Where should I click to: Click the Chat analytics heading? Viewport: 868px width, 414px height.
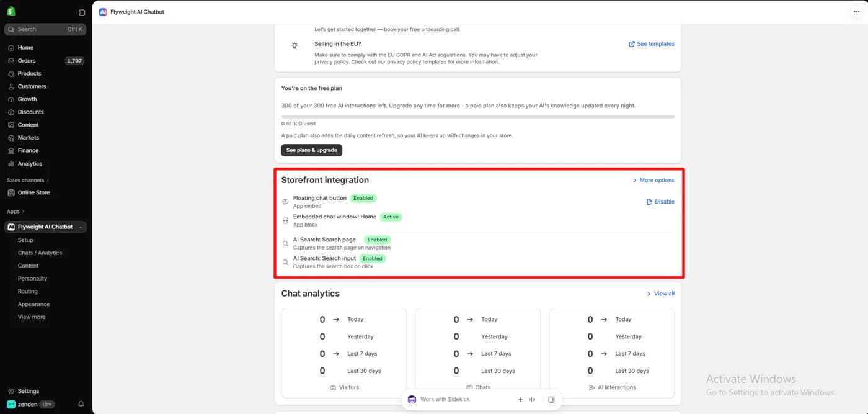tap(311, 294)
